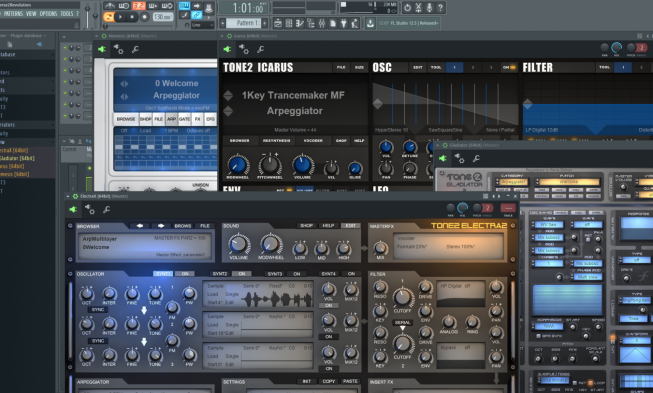Toggle Nemesis green plug editor icon
The image size is (653, 393).
(102, 49)
